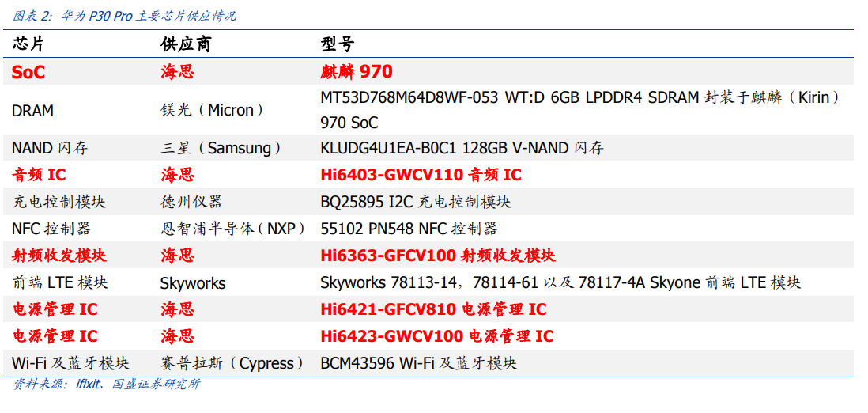868x413 pixels.
Task: Click the 型号 column header
Action: 337,44
